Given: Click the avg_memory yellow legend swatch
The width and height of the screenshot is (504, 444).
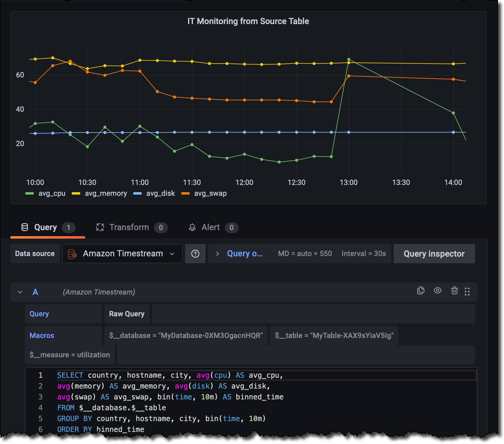Looking at the screenshot, I should (76, 193).
